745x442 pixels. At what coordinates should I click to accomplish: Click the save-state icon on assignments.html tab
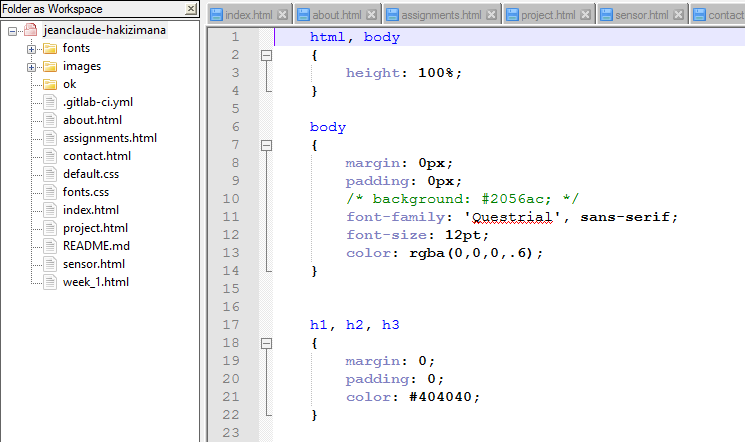tap(392, 15)
